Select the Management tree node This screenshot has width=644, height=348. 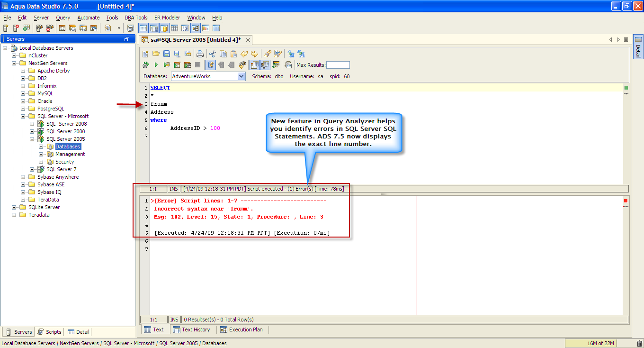(70, 154)
